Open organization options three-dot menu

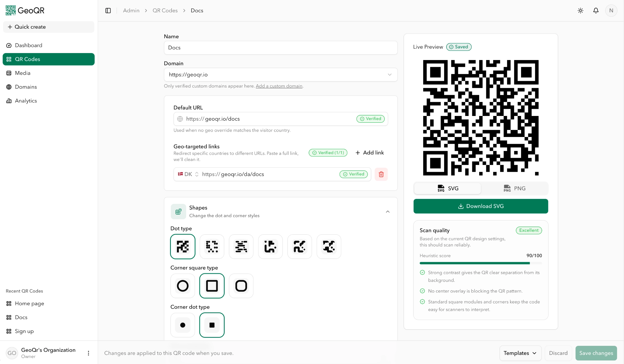coord(88,353)
